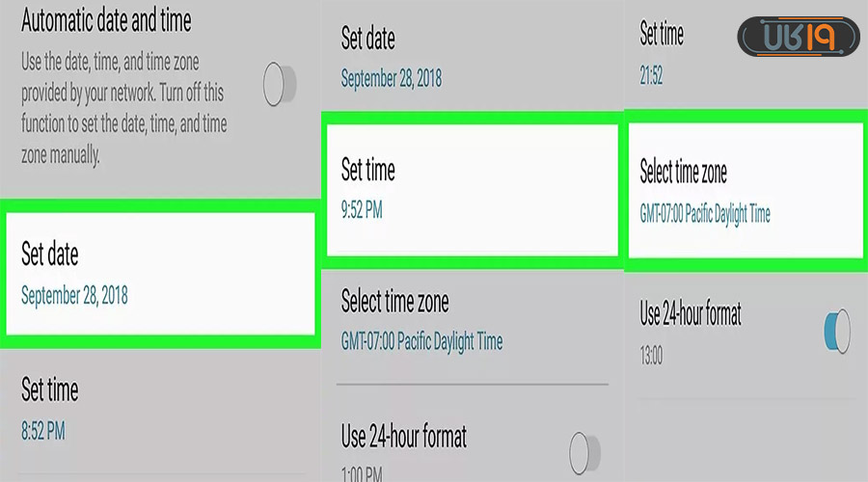The image size is (868, 482).
Task: Click the UB19 logo badge
Action: pos(798,38)
